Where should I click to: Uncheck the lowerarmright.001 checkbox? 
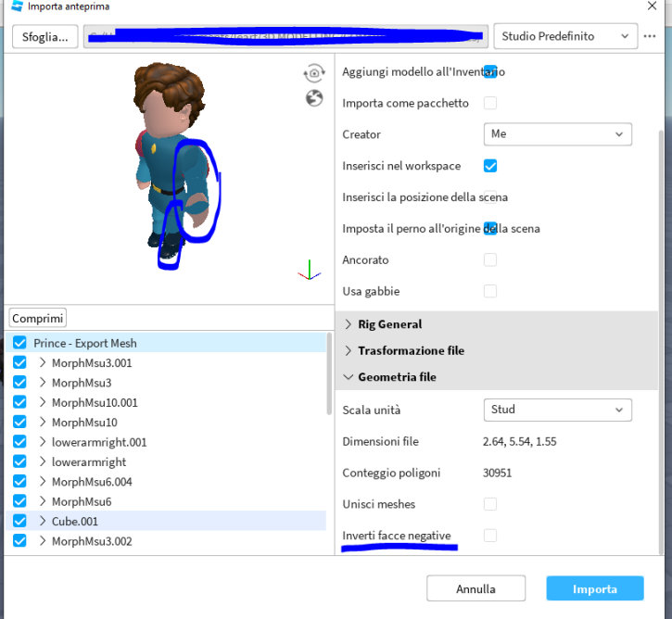coord(19,442)
